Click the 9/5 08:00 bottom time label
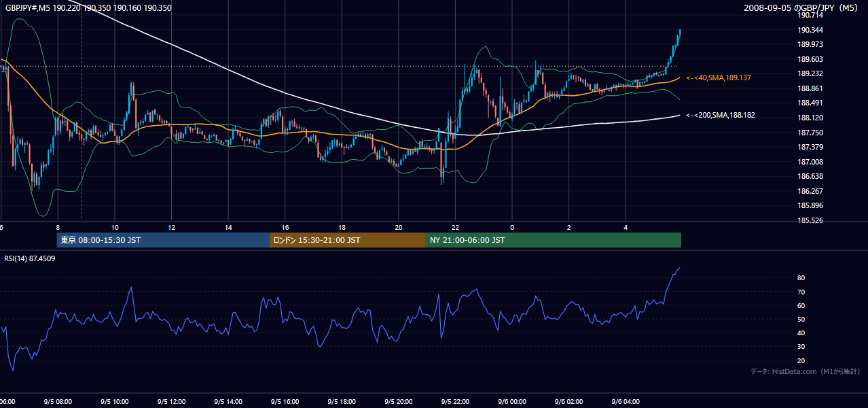The height and width of the screenshot is (408, 868). [58, 402]
